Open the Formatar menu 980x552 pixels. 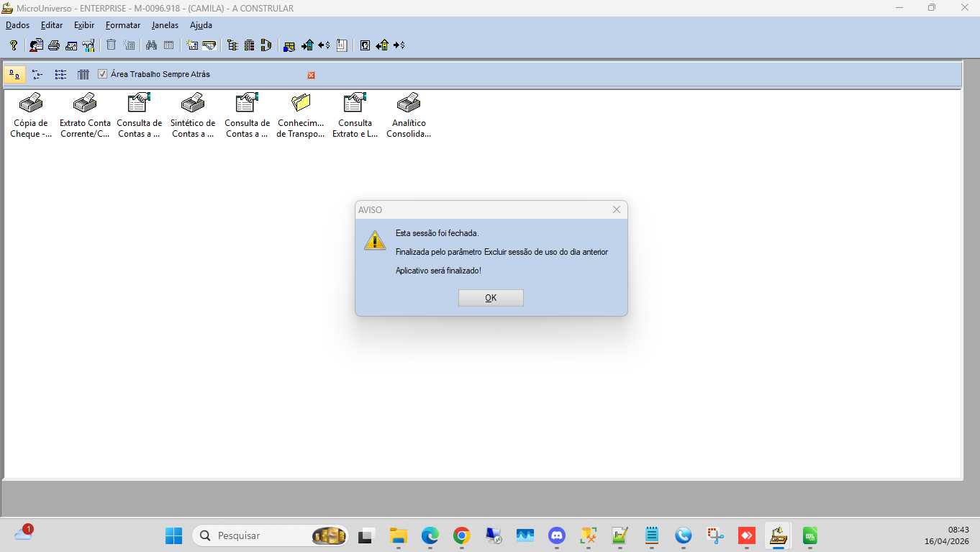tap(123, 25)
